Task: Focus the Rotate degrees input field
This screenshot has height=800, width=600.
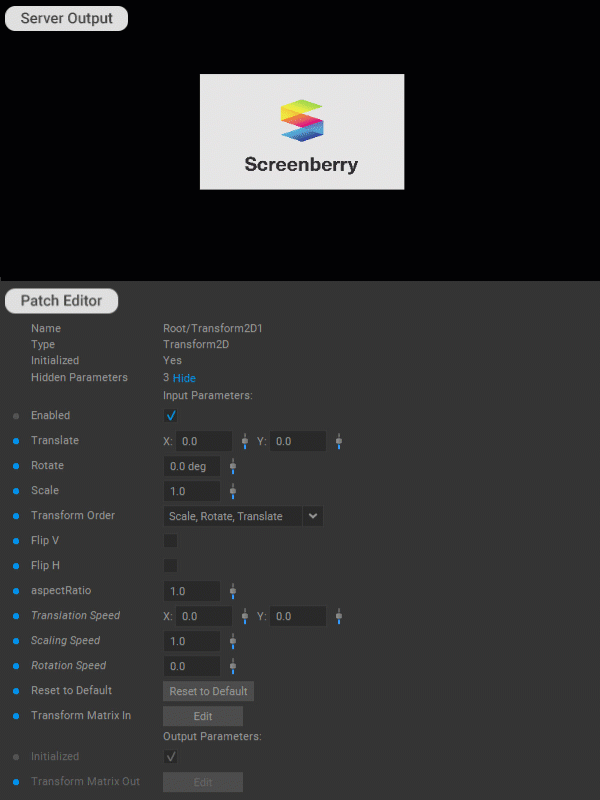Action: (192, 466)
